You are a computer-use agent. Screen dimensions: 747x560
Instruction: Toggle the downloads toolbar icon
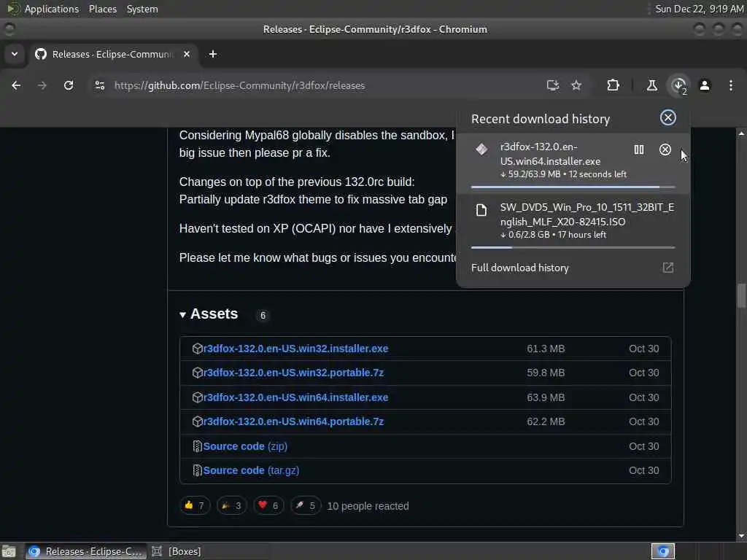point(678,85)
